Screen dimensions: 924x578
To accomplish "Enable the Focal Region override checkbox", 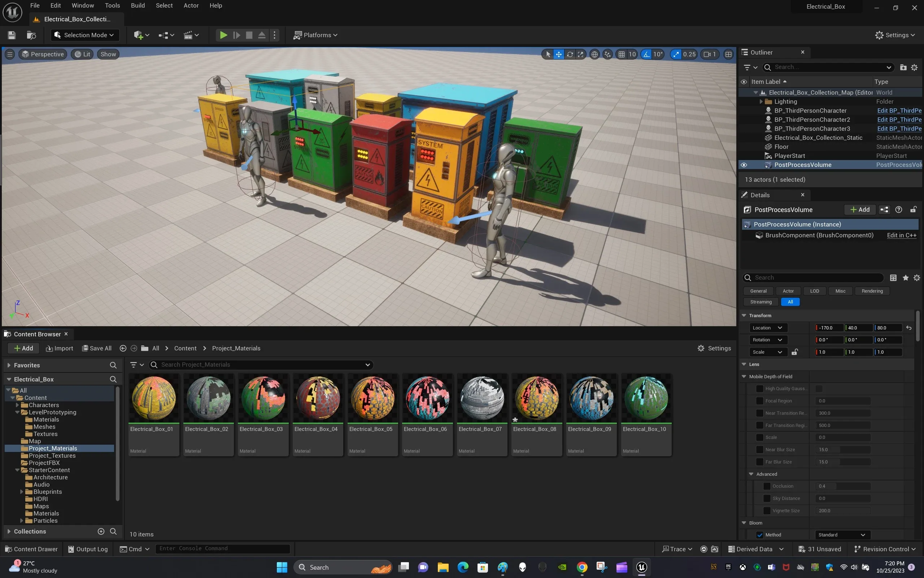I will (x=759, y=401).
